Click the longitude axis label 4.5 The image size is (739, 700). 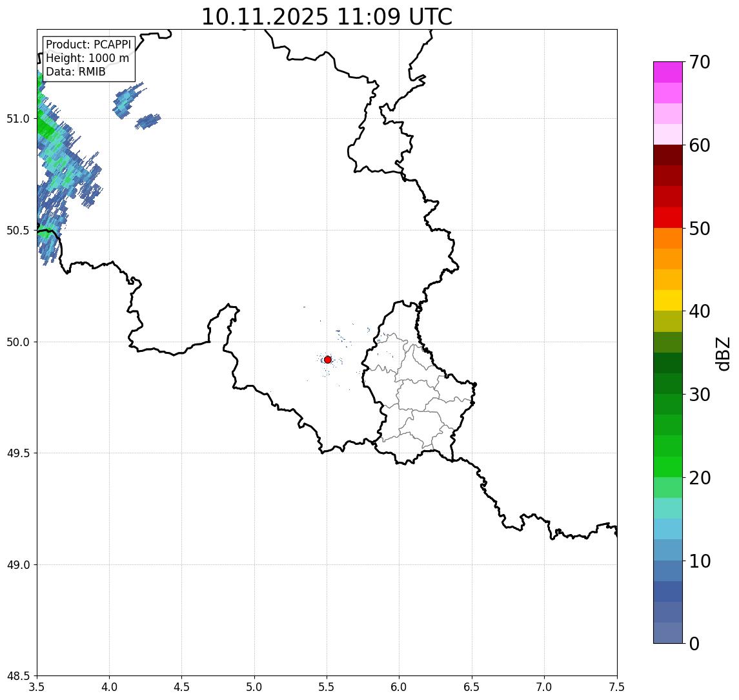(182, 687)
